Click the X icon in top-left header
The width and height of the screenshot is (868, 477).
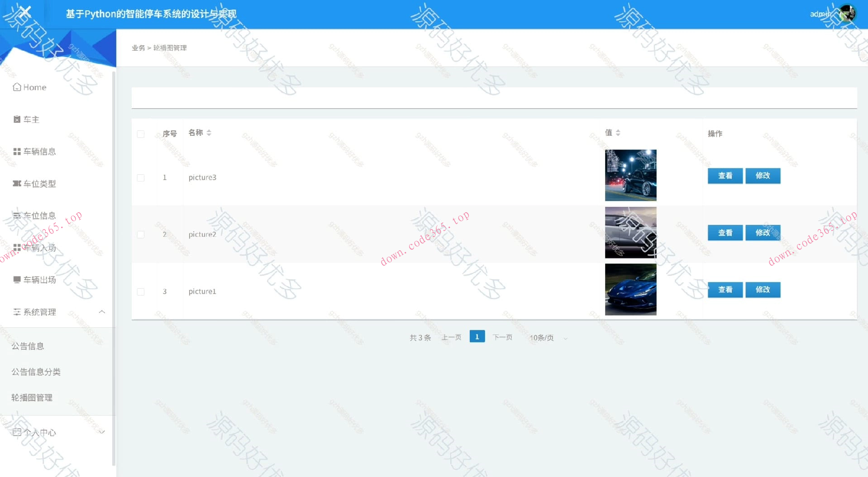[x=25, y=12]
